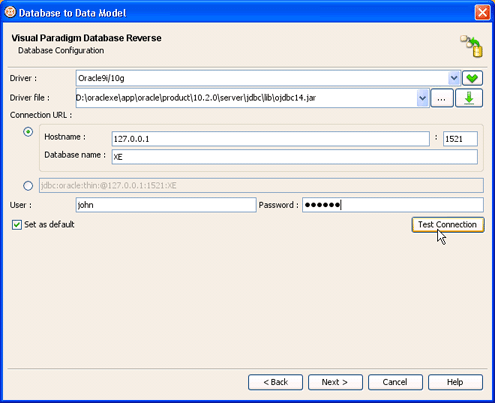Open driver file browse dialog (...)
The image size is (495, 403).
tap(442, 98)
